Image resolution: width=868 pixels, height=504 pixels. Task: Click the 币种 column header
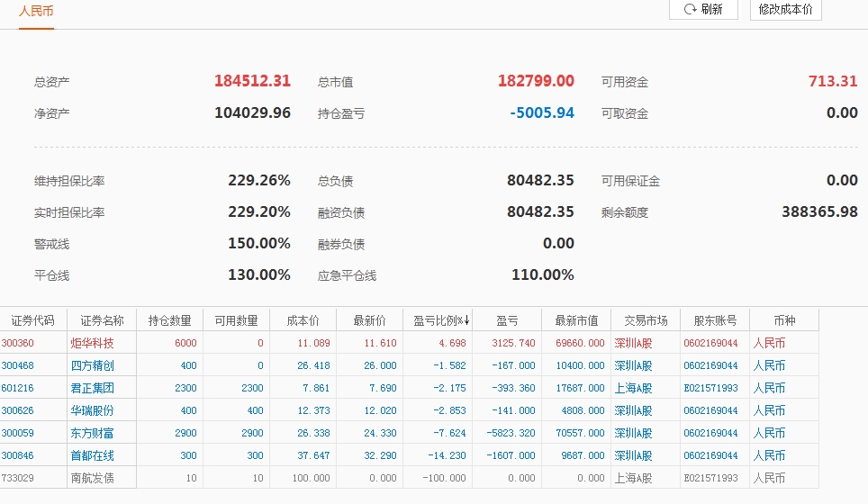pyautogui.click(x=784, y=320)
